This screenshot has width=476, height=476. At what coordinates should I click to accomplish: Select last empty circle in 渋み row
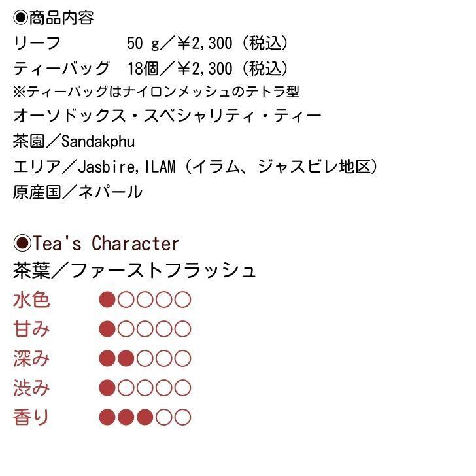(x=183, y=388)
